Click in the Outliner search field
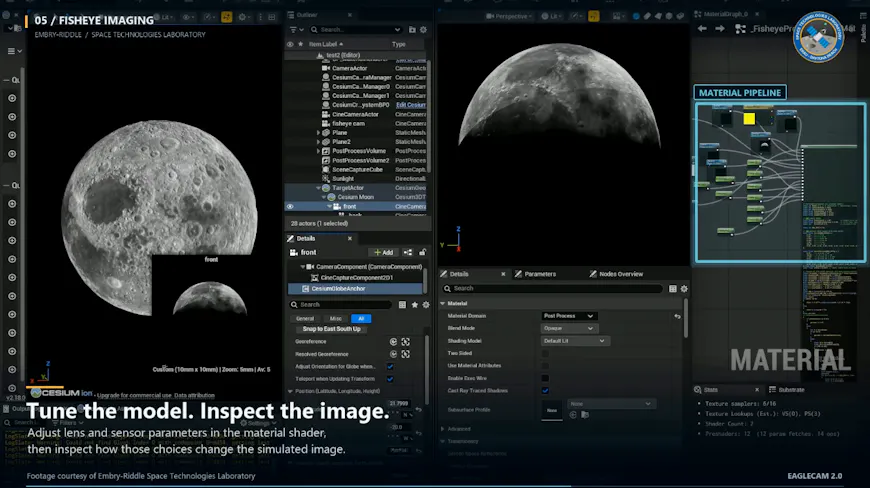This screenshot has height=488, width=870. (356, 29)
